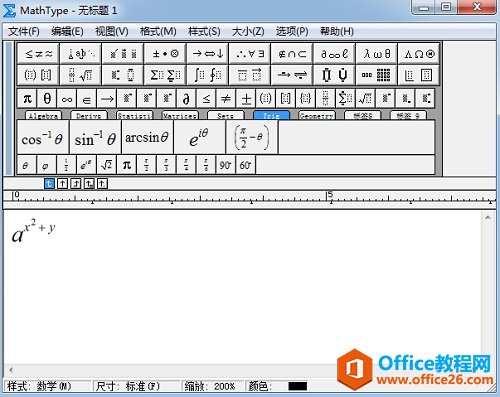500x397 pixels.
Task: Insert the sin⁻¹θ expression
Action: click(x=95, y=137)
